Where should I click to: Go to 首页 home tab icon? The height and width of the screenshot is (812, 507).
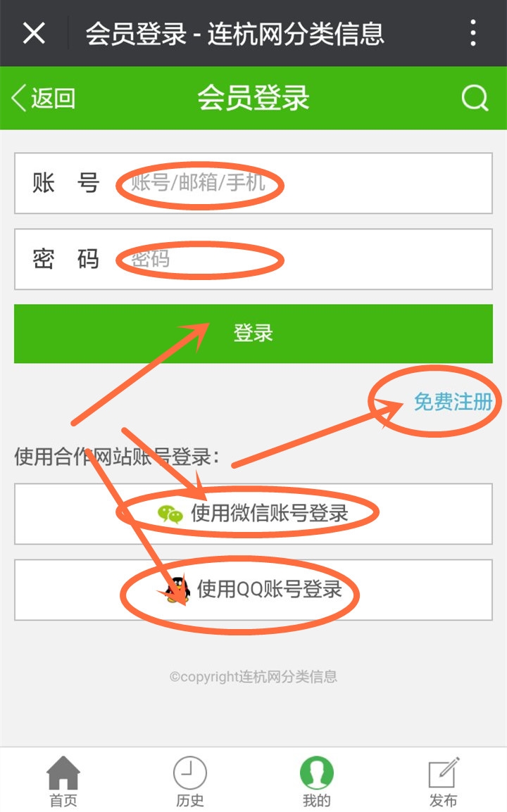click(63, 773)
